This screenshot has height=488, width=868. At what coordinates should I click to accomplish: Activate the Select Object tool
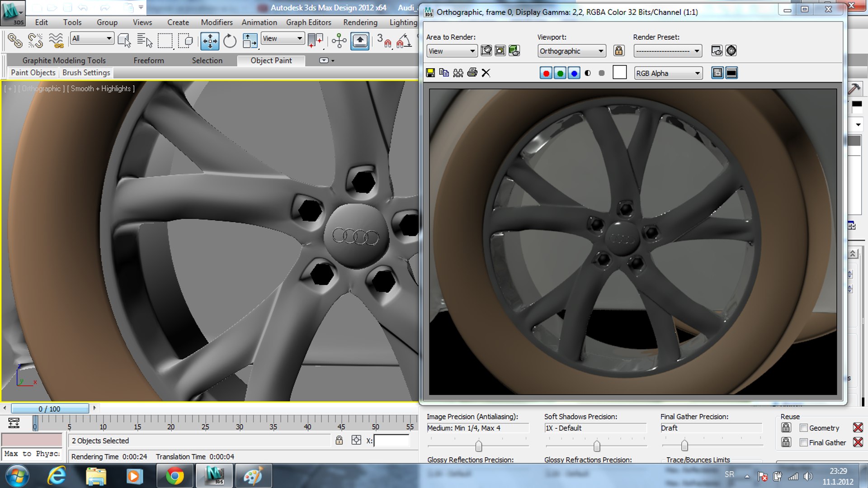(124, 41)
